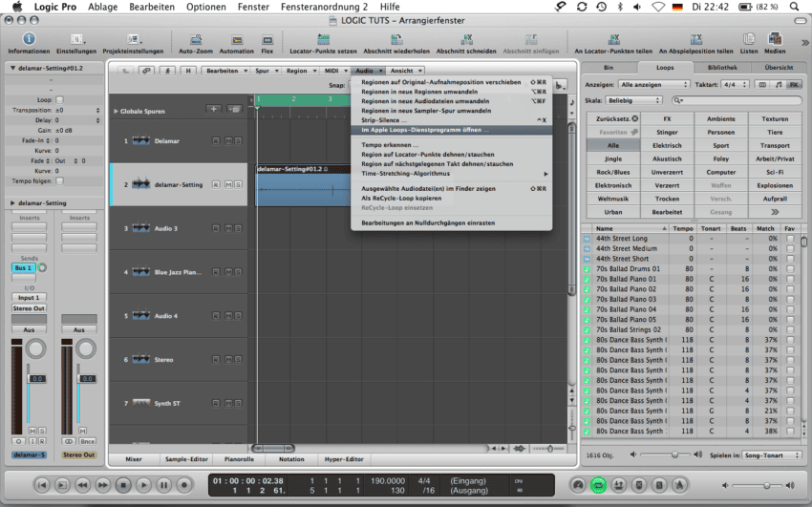The image size is (812, 507).
Task: Click the Zurücksetz. button in loop browser
Action: 613,119
